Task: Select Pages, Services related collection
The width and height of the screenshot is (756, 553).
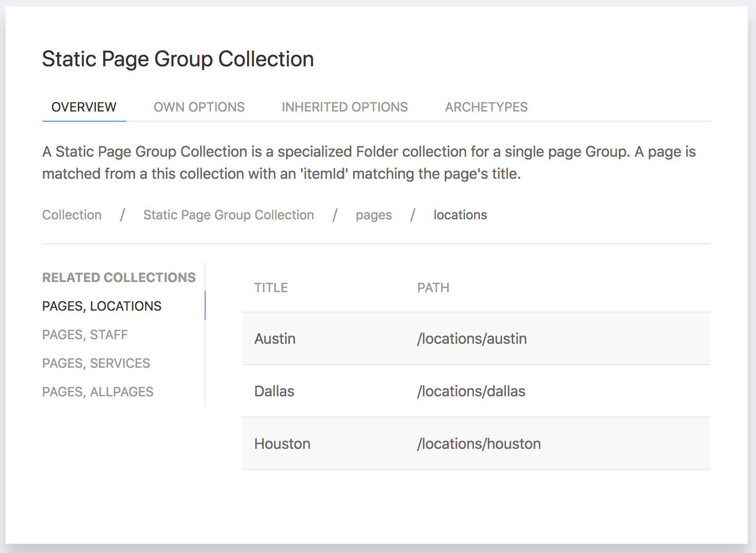Action: [x=96, y=363]
